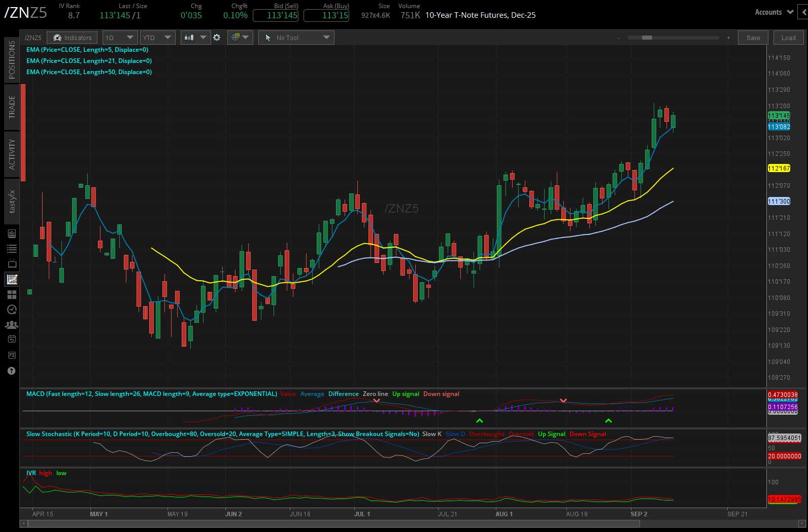
Task: Click the scroll left arrow at bottom
Action: tap(23, 524)
